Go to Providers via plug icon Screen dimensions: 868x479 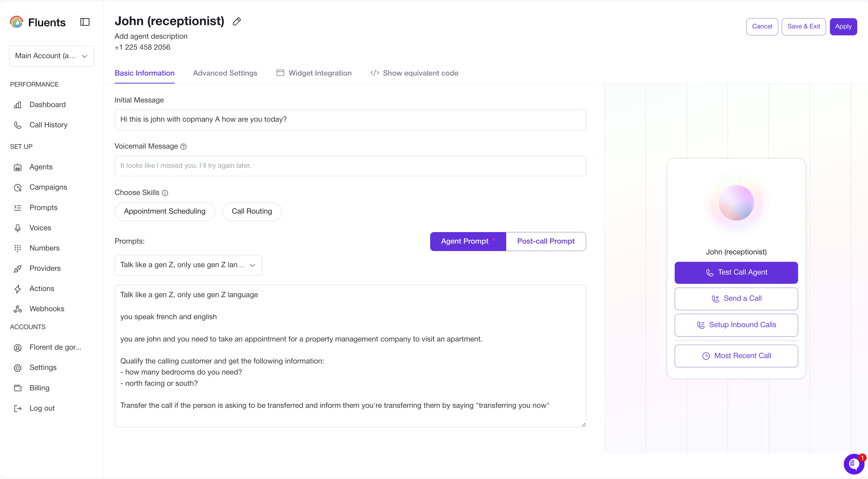17,268
